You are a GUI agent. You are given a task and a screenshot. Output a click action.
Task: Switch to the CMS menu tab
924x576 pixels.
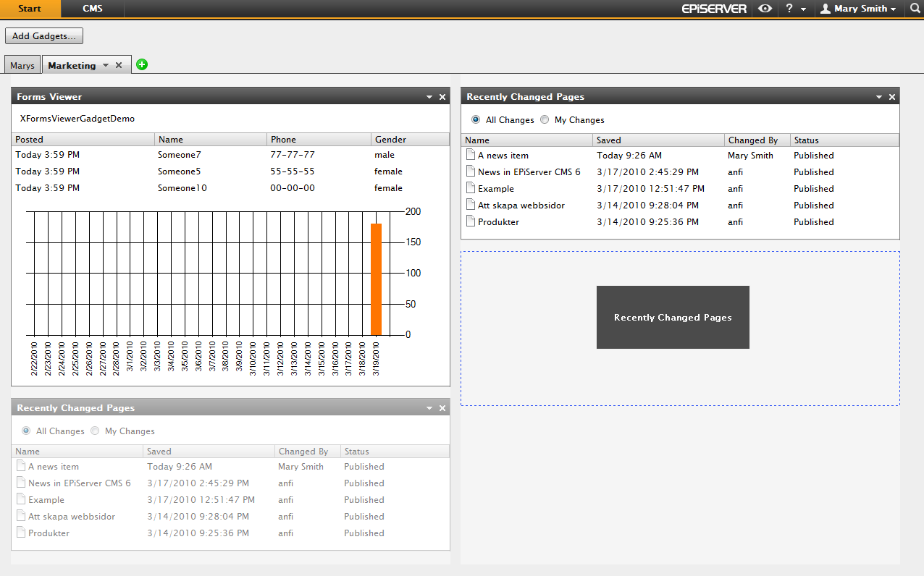[93, 9]
